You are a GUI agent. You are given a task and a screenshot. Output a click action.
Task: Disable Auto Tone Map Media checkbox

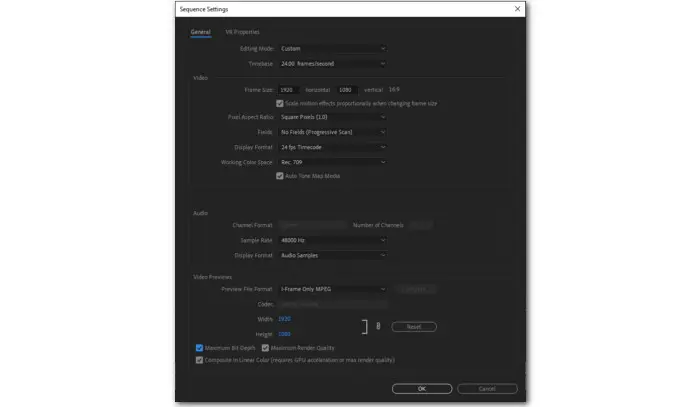pos(280,175)
